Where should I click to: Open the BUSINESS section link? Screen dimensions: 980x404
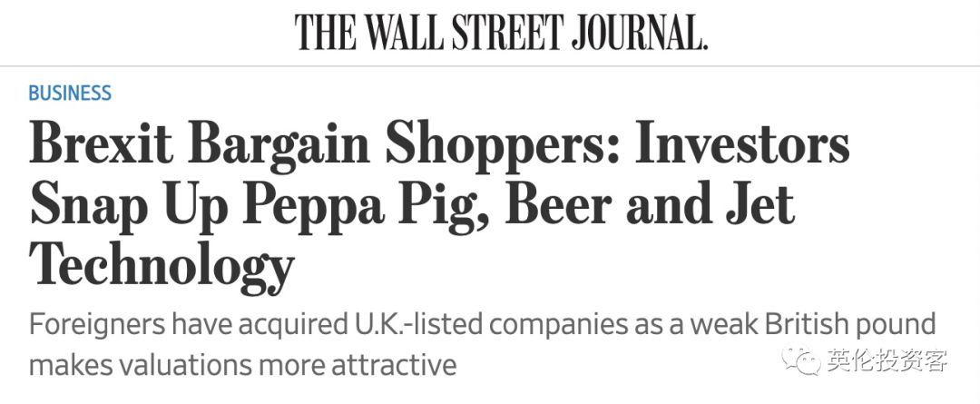70,93
